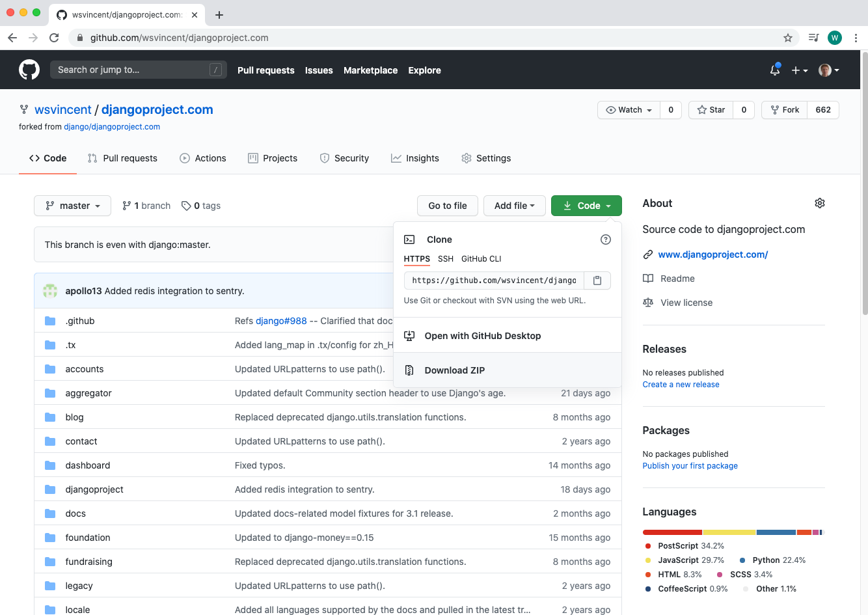Expand the Add file dropdown
The image size is (868, 615).
click(x=514, y=206)
